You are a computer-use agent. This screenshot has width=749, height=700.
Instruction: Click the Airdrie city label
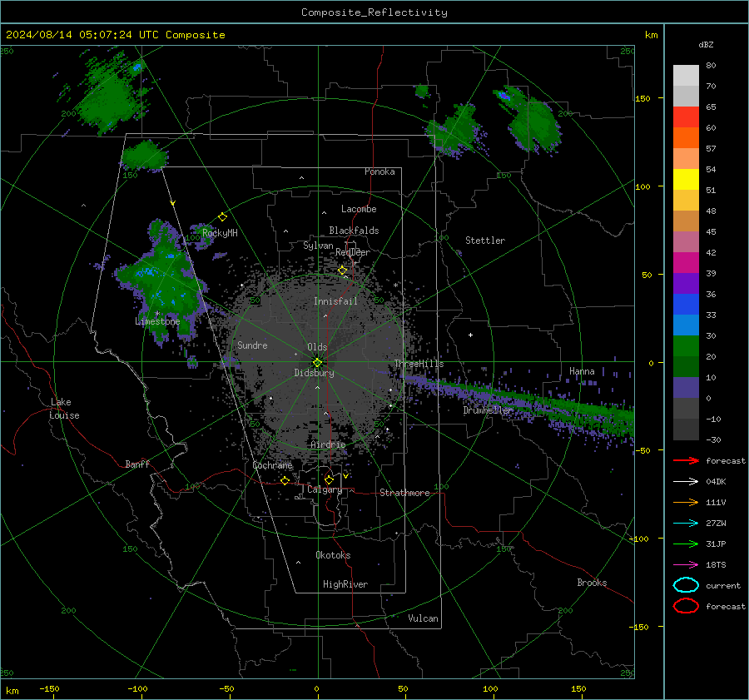point(328,444)
